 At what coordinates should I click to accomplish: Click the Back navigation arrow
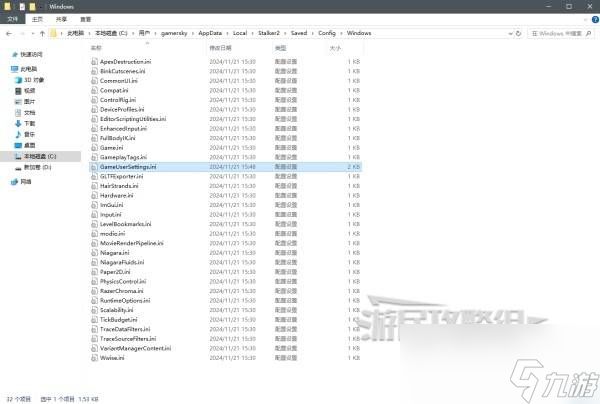click(9, 33)
